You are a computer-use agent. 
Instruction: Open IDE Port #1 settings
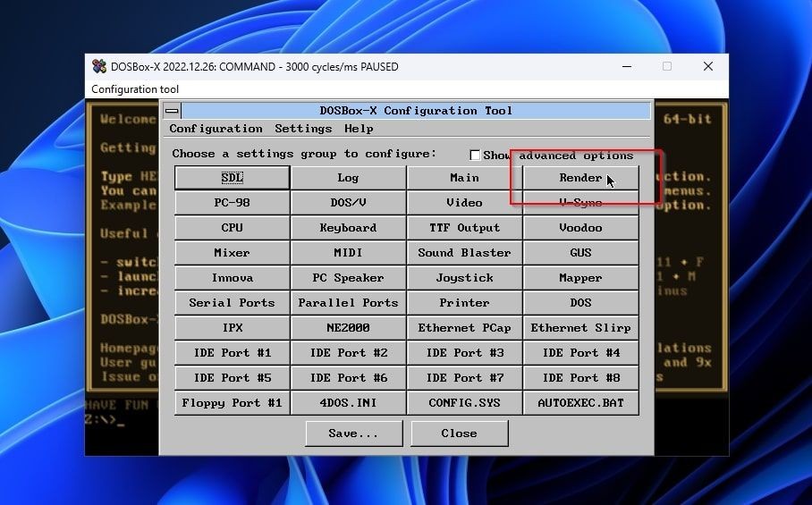[232, 353]
